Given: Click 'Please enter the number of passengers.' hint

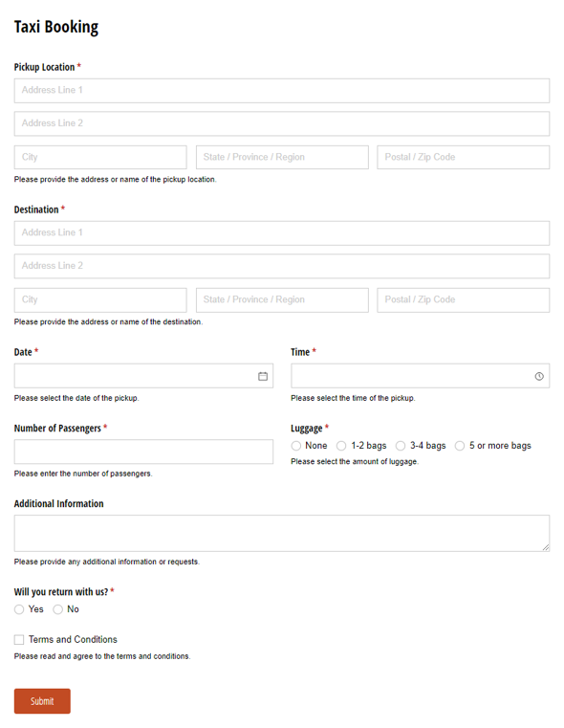Looking at the screenshot, I should pos(83,474).
